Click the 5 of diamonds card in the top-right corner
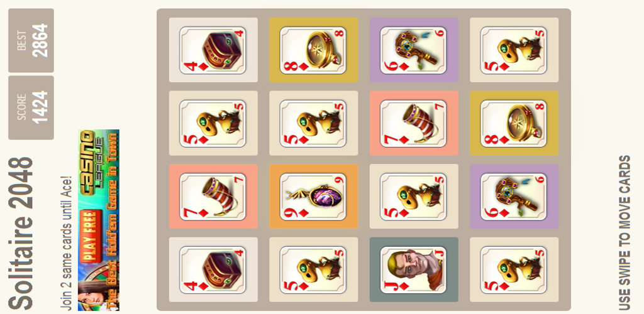The width and height of the screenshot is (644, 314). 514,50
